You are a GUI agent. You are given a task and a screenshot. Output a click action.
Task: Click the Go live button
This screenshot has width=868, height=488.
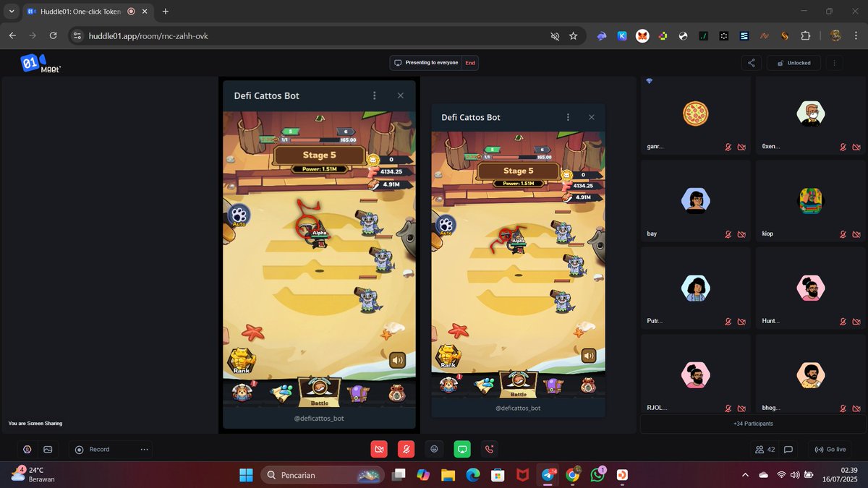(x=830, y=449)
